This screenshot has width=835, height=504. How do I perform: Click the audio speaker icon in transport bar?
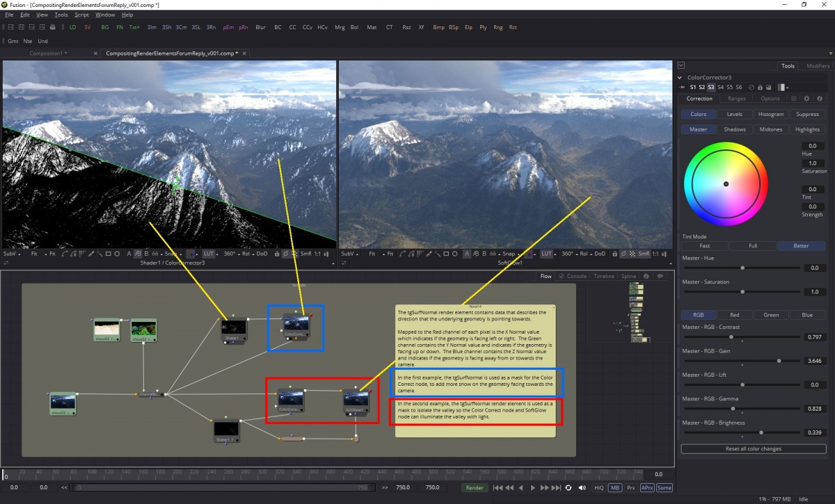pos(582,488)
